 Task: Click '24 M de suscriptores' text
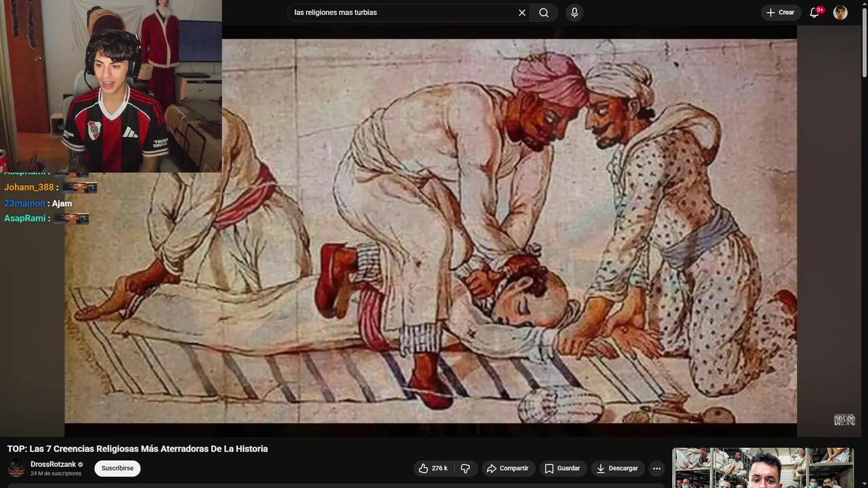coord(56,474)
